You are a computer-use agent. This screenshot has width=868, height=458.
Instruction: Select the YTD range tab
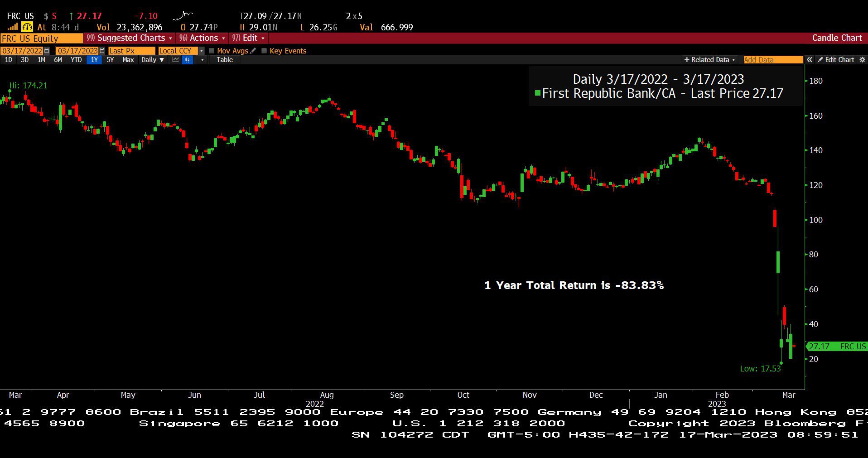click(x=76, y=60)
